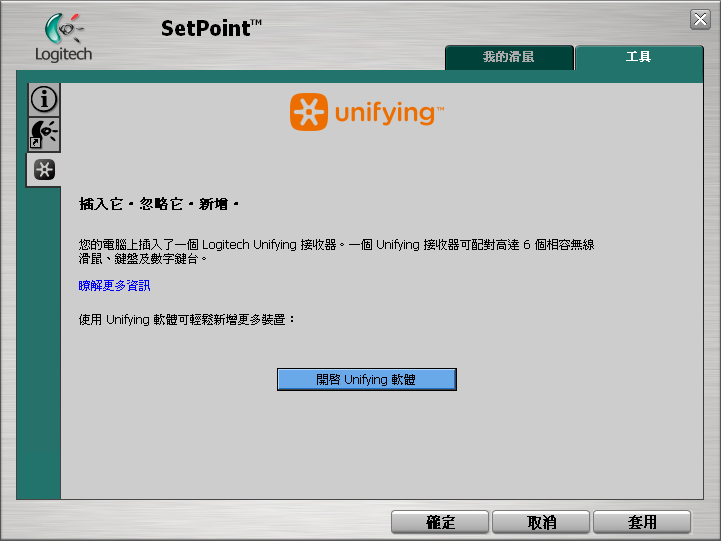Click the orange Unifying logo
The height and width of the screenshot is (541, 721).
[x=366, y=112]
